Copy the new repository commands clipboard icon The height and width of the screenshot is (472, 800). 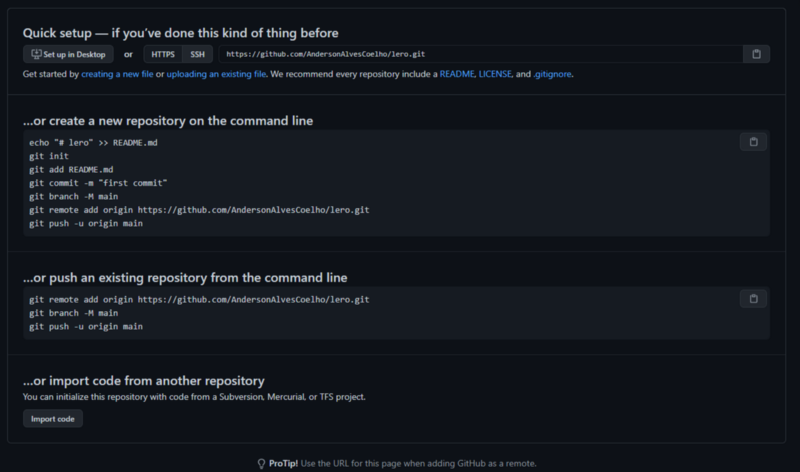753,142
